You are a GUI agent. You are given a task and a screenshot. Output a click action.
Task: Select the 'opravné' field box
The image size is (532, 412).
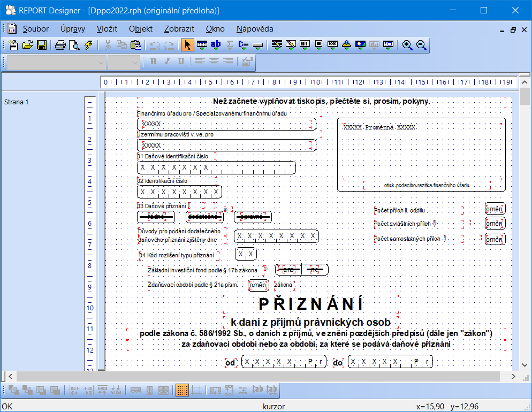tap(253, 217)
